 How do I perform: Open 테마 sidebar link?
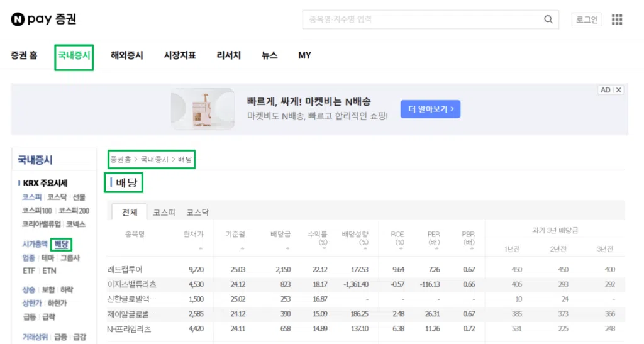click(x=48, y=258)
